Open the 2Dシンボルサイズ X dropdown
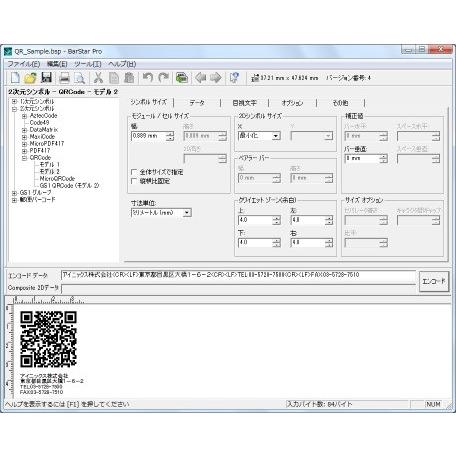The height and width of the screenshot is (456, 456). [x=276, y=136]
